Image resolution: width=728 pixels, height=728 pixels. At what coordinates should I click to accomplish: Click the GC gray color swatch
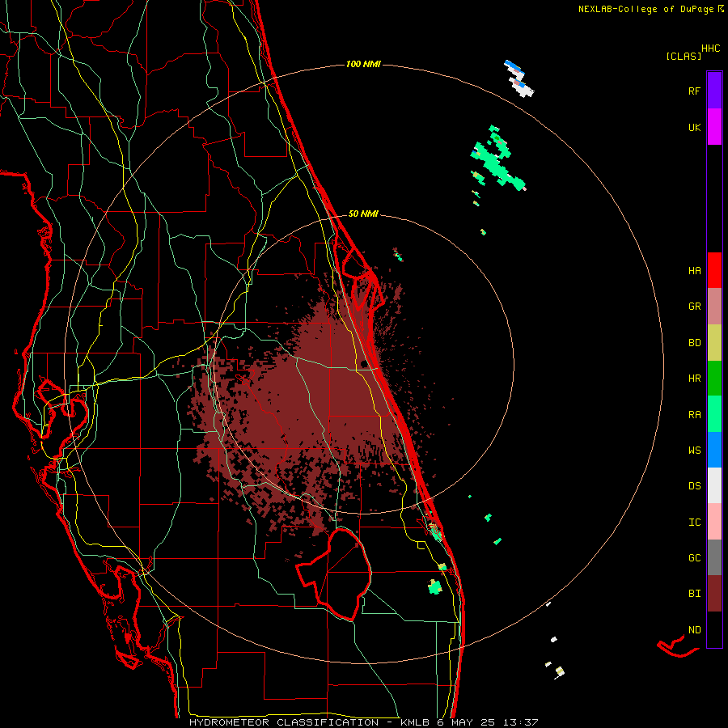[x=714, y=557]
